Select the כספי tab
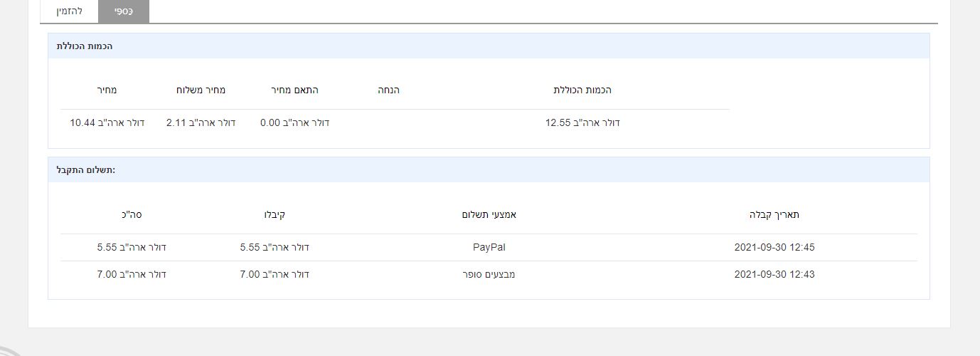The width and height of the screenshot is (980, 356). tap(124, 11)
